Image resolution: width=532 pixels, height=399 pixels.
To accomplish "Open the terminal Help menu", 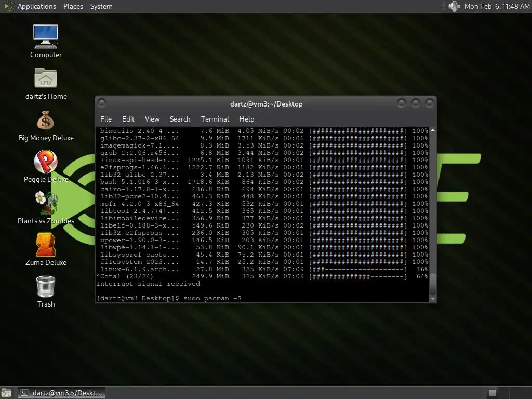I will coord(247,119).
